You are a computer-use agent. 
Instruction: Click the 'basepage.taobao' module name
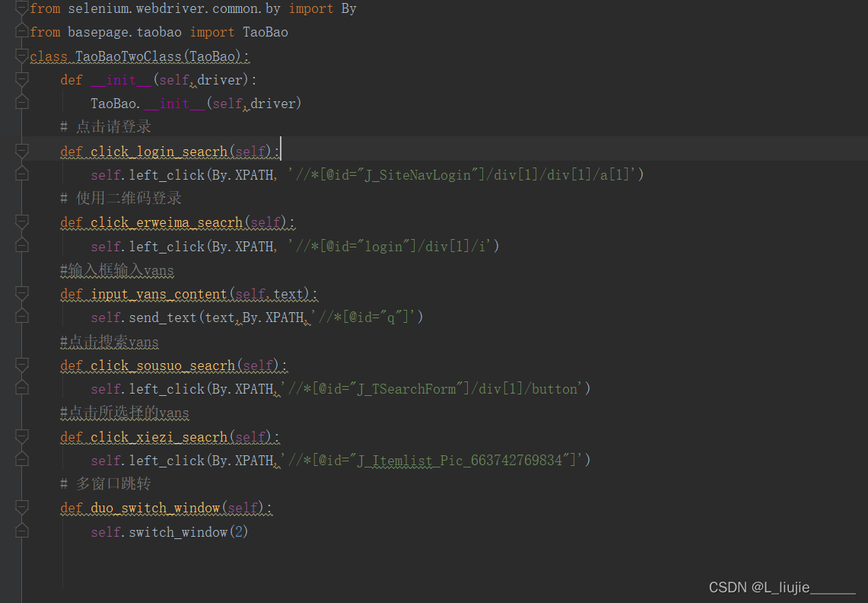[125, 33]
